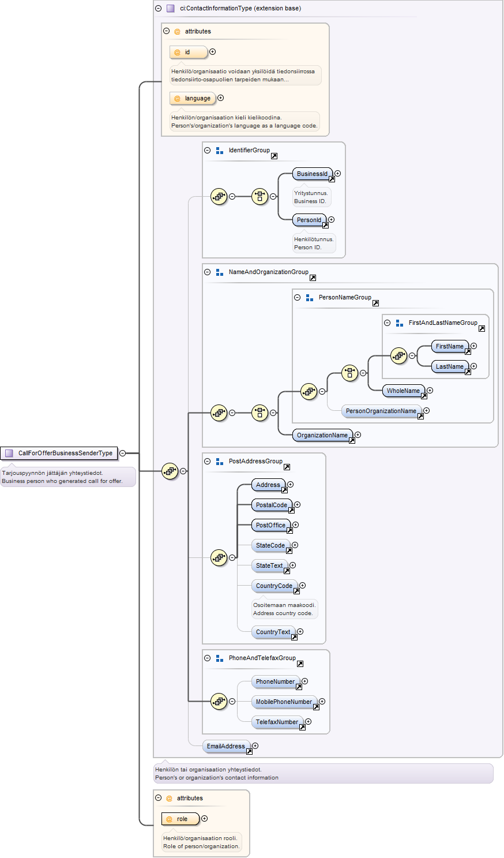Collapse the IdentifierGroup box

coord(208,151)
